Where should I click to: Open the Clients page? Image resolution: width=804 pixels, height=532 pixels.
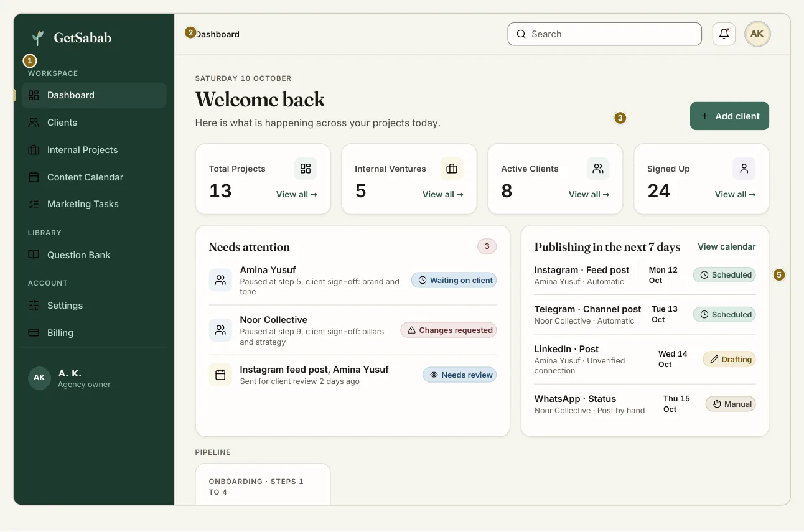(x=94, y=123)
